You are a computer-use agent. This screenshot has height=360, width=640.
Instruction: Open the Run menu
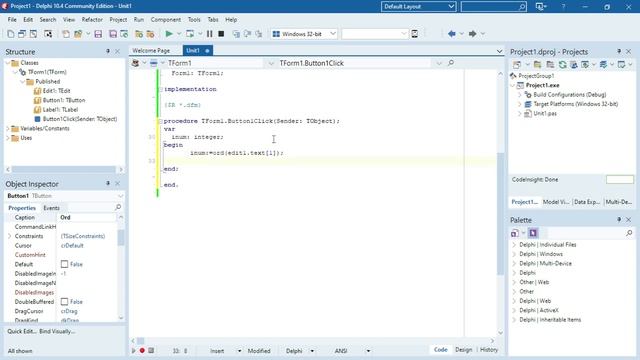(139, 20)
